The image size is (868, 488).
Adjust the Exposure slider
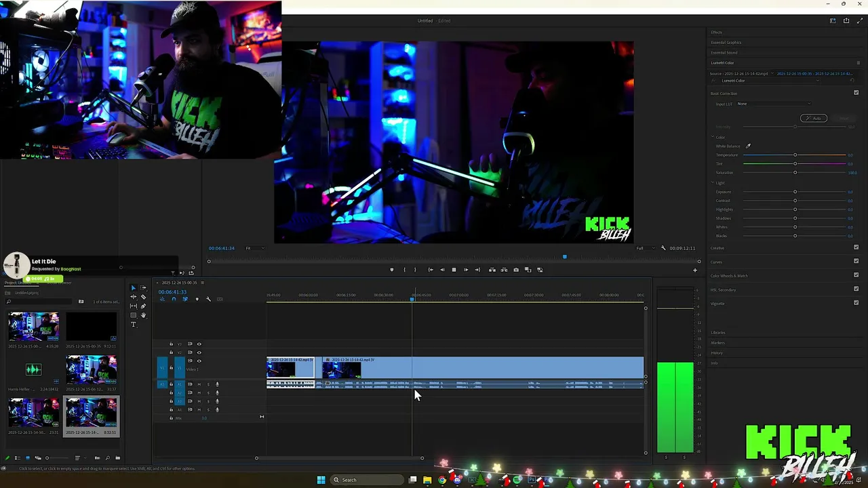[795, 192]
